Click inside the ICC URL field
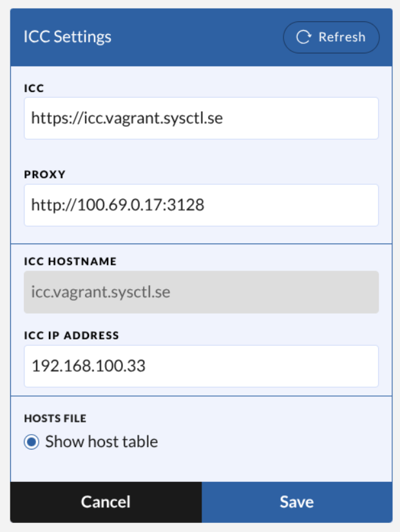 pyautogui.click(x=201, y=118)
